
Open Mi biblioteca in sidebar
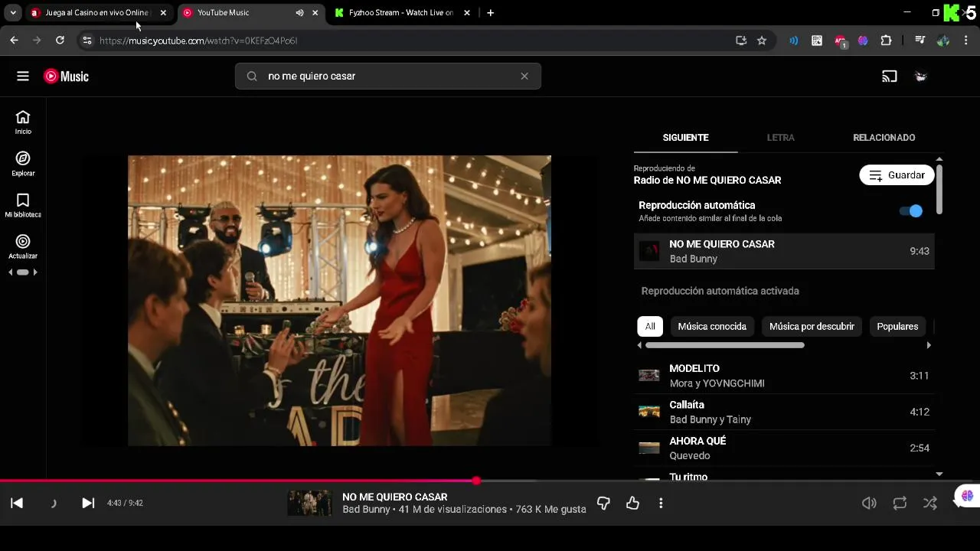23,205
